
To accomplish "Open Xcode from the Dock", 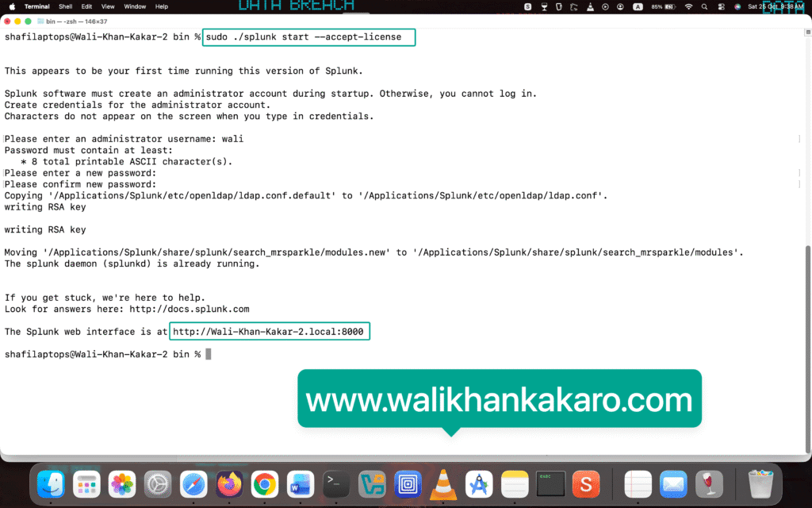I will [x=479, y=484].
